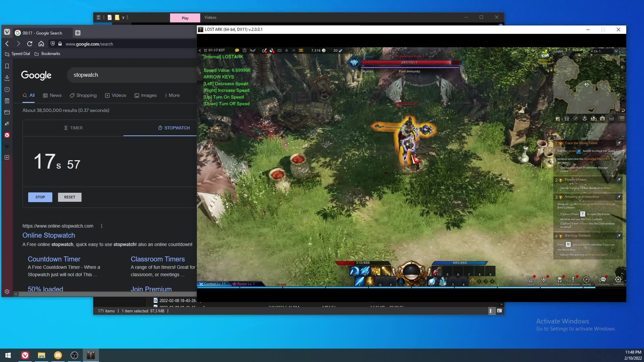Viewport: 644px width, 362px height.
Task: Toggle pin on Flower Shower quest
Action: point(619,180)
